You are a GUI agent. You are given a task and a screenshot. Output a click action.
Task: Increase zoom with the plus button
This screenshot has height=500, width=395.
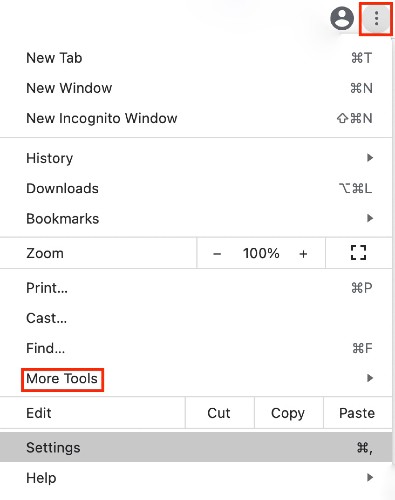pyautogui.click(x=303, y=254)
